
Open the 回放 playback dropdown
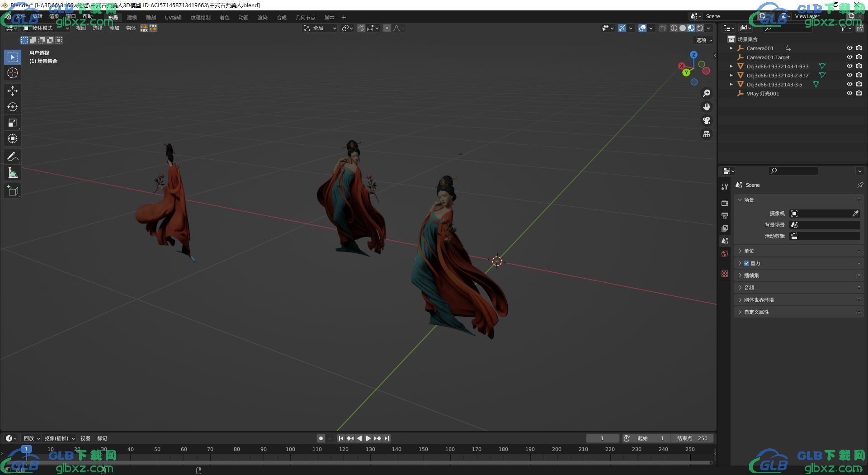click(32, 438)
